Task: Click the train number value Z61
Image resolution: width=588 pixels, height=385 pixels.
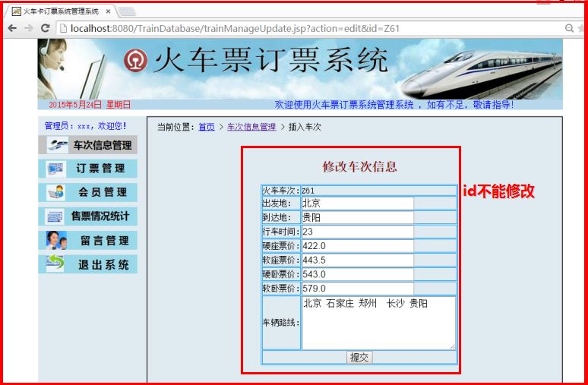Action: click(308, 191)
